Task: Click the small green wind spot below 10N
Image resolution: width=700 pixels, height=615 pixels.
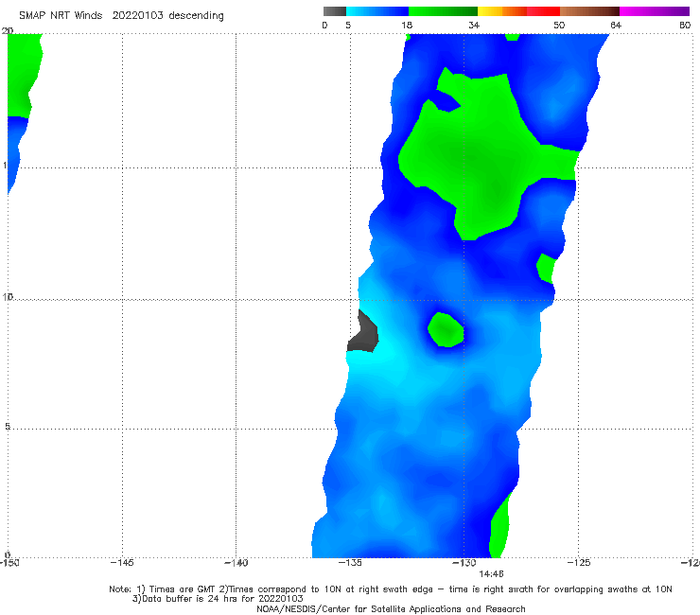Action: (x=446, y=329)
